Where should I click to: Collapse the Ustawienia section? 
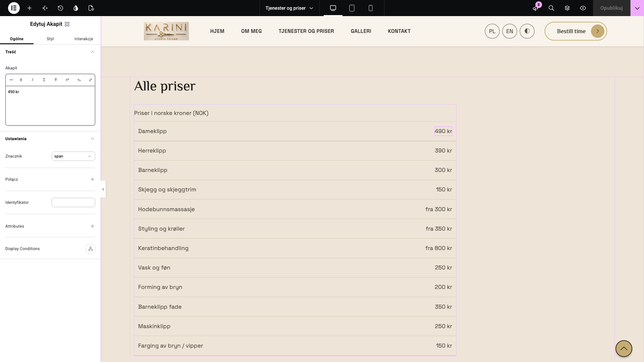(x=93, y=139)
